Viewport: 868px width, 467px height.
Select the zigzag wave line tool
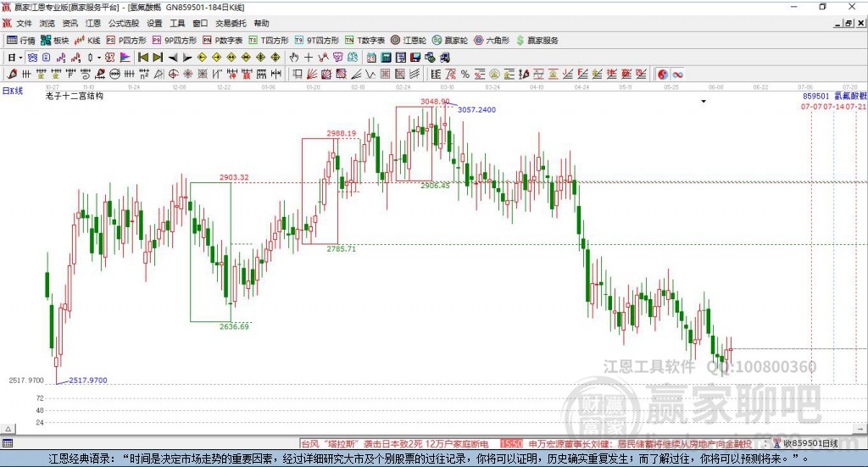point(370,74)
